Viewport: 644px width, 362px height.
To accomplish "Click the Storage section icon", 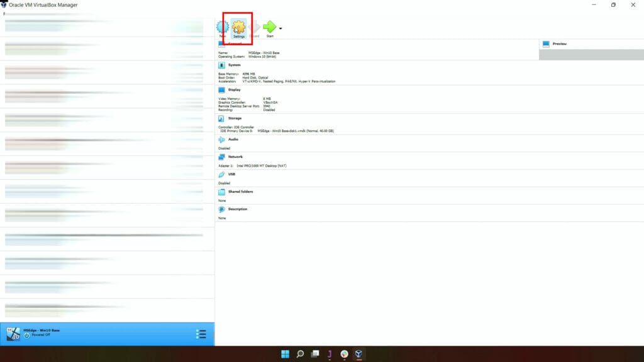I will [x=222, y=118].
